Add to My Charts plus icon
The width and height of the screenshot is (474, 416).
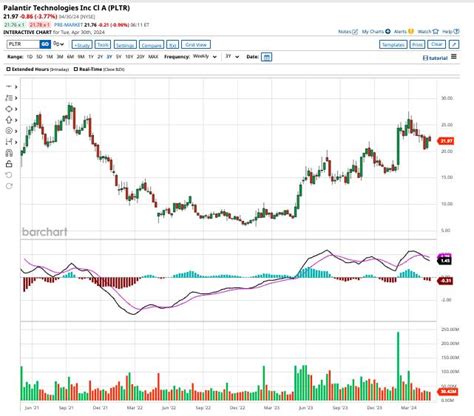[376, 32]
